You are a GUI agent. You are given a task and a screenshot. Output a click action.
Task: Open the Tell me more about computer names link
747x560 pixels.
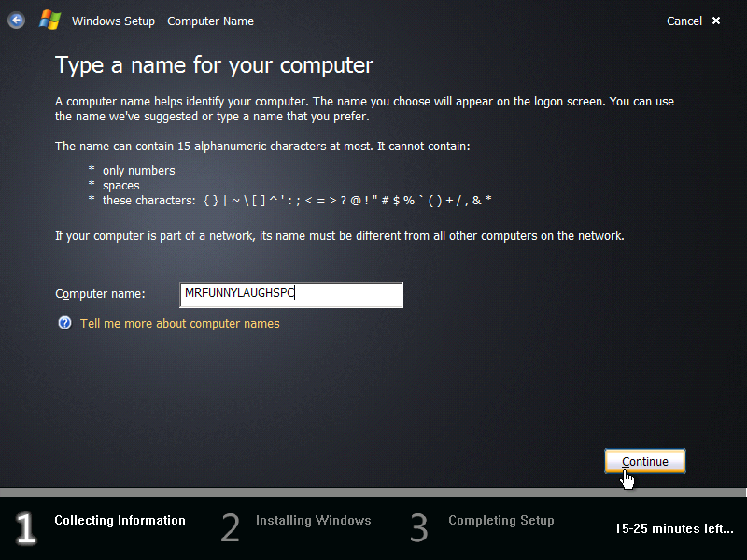coord(179,323)
